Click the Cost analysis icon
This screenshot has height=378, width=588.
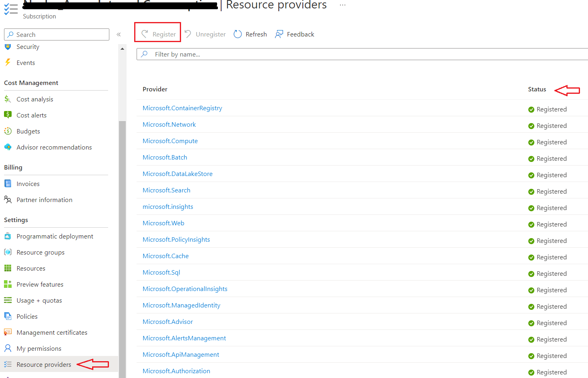click(8, 99)
